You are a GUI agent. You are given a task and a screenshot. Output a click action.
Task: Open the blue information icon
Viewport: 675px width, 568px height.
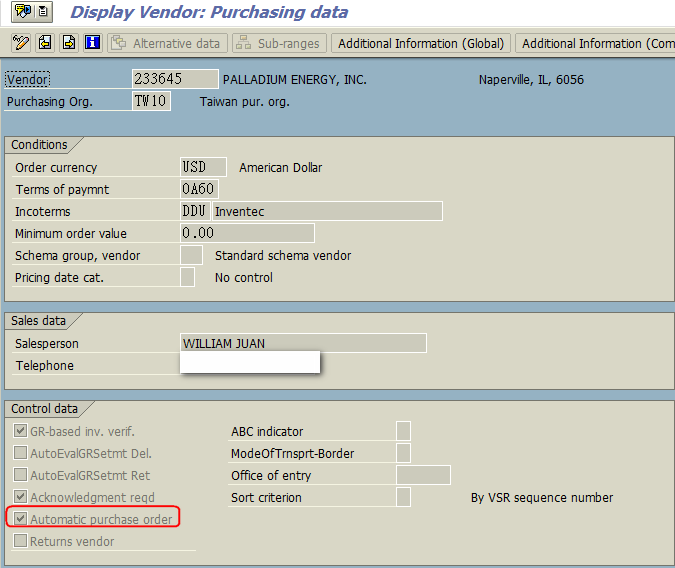coord(93,43)
